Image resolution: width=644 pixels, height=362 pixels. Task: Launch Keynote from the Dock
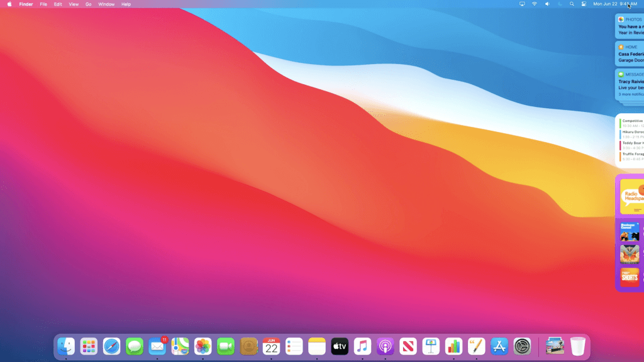[x=431, y=346]
